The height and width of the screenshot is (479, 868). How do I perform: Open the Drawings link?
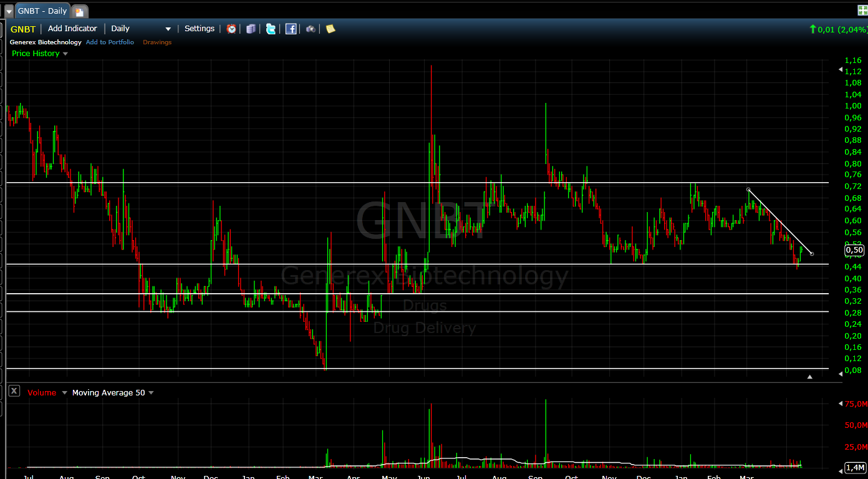pos(157,42)
